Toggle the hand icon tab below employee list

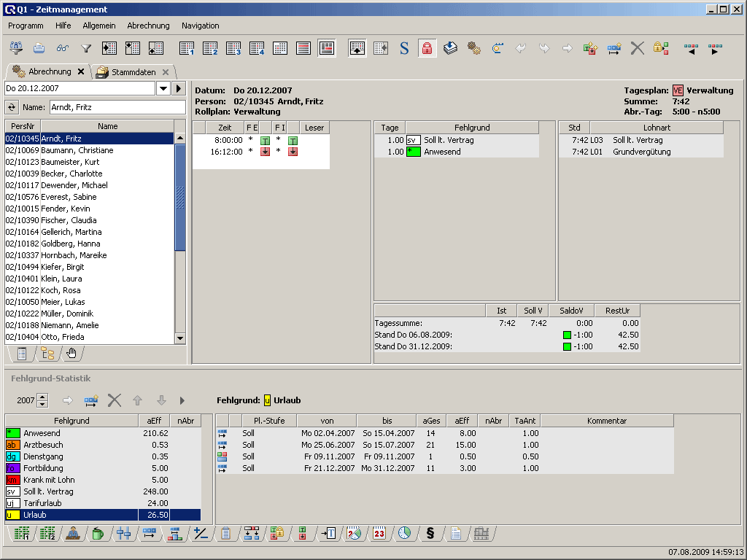coord(71,354)
